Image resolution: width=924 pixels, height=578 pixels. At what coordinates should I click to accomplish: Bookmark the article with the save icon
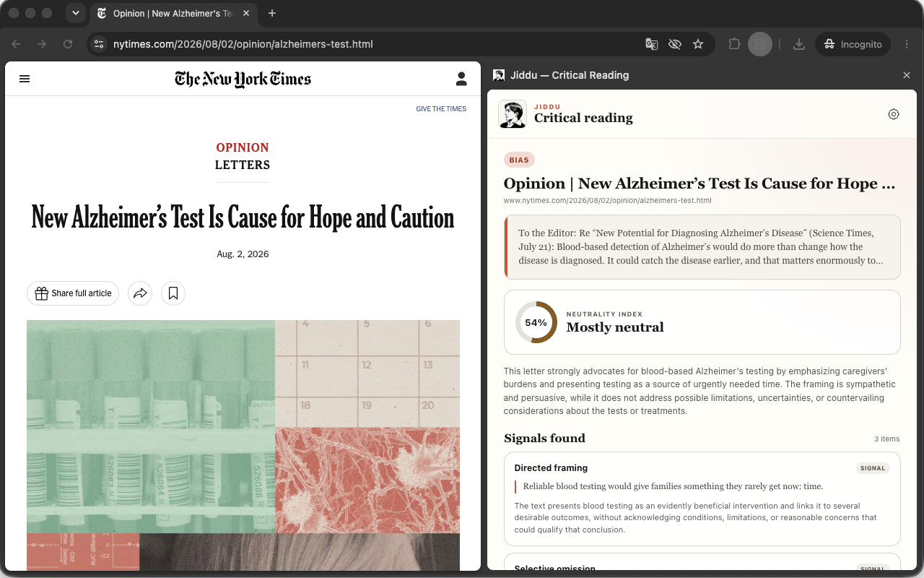[x=173, y=293]
